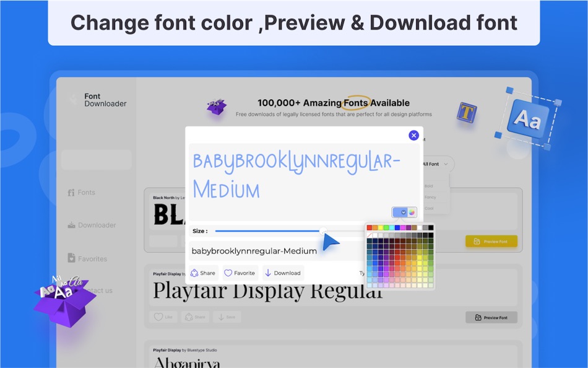This screenshot has height=368, width=588.
Task: Click the Font Downloader logo text
Action: [105, 100]
